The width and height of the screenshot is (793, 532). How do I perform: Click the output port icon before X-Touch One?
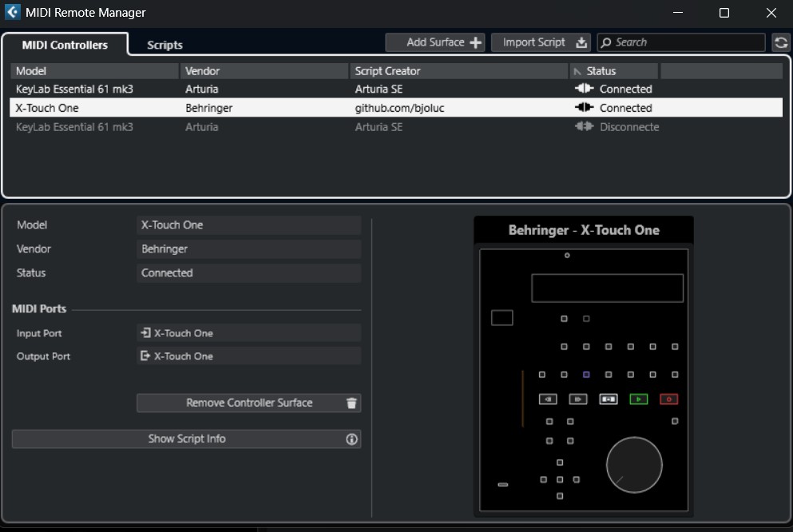click(x=145, y=356)
